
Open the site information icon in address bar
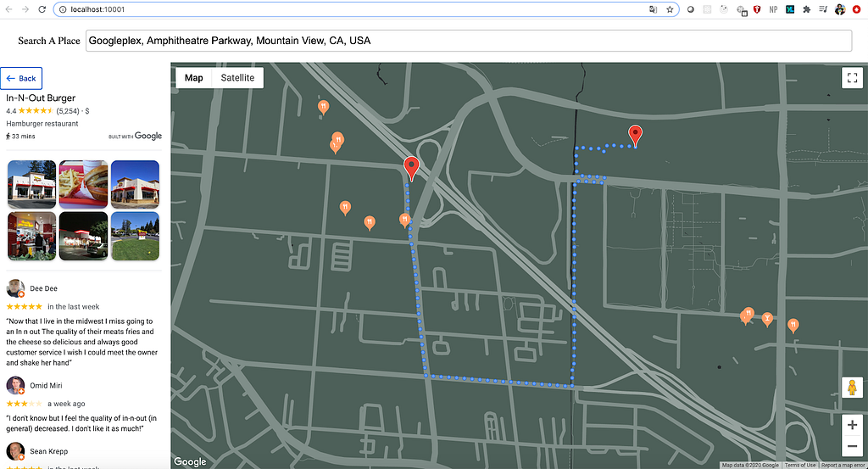coord(63,9)
